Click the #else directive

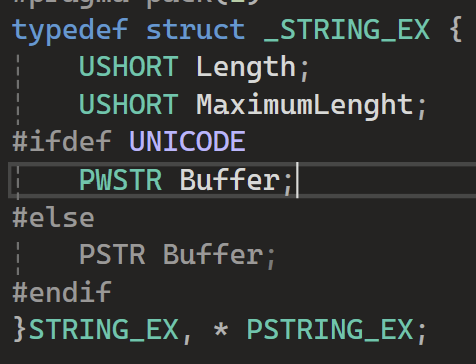(53, 218)
